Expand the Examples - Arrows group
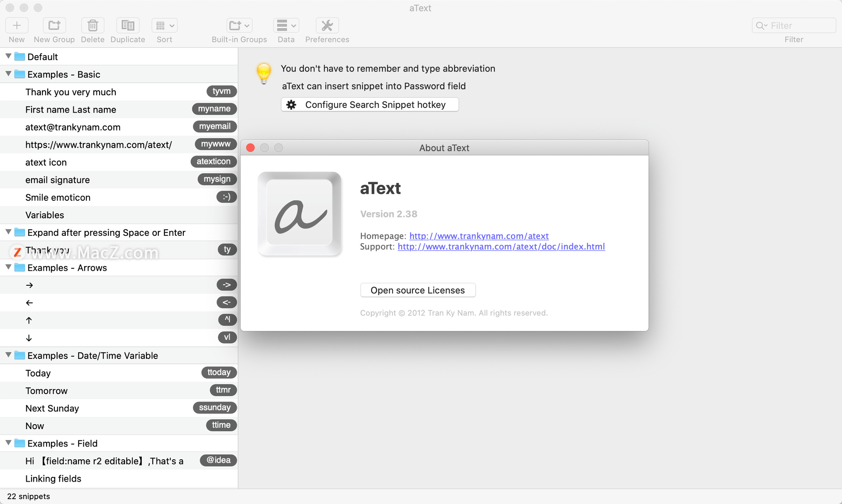The height and width of the screenshot is (504, 842). tap(9, 268)
